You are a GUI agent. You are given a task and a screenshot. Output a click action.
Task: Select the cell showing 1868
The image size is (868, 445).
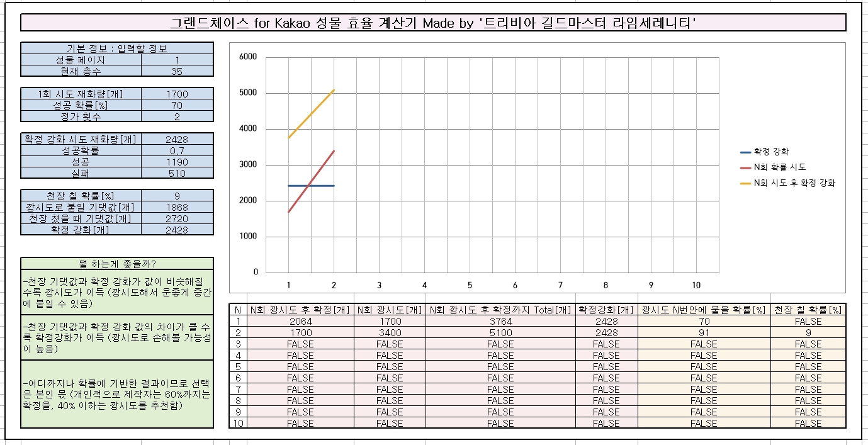178,207
